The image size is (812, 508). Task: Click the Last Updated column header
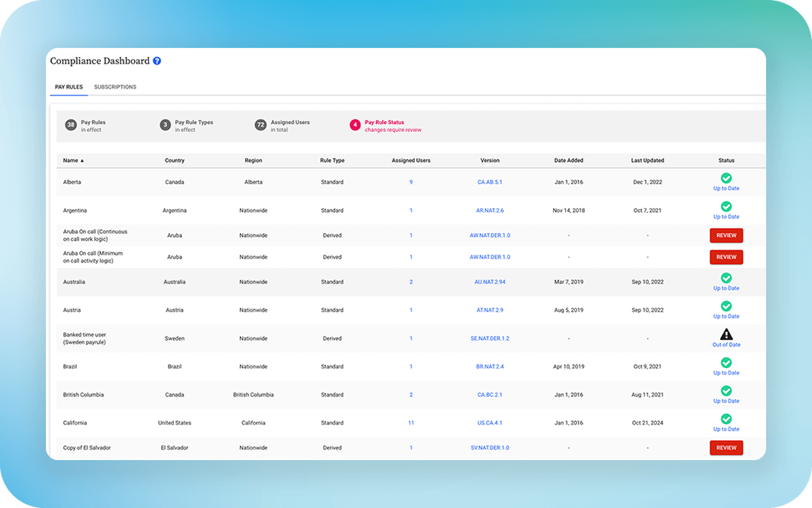click(648, 161)
